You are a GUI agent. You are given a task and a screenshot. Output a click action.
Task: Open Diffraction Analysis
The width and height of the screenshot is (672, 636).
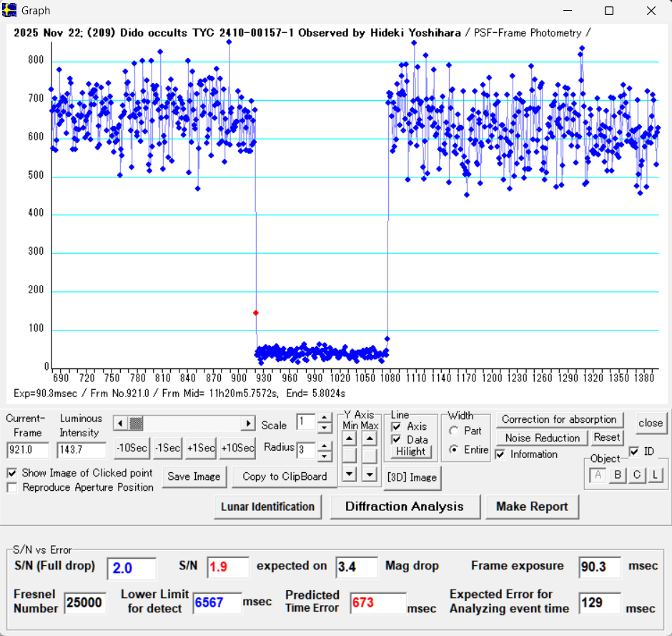(404, 507)
